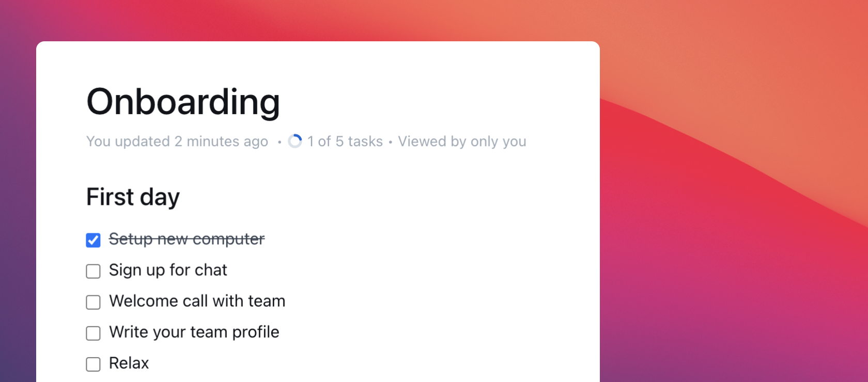Click the end of the "Onboarding" heading
Screen dimensions: 868x382
[x=282, y=102]
